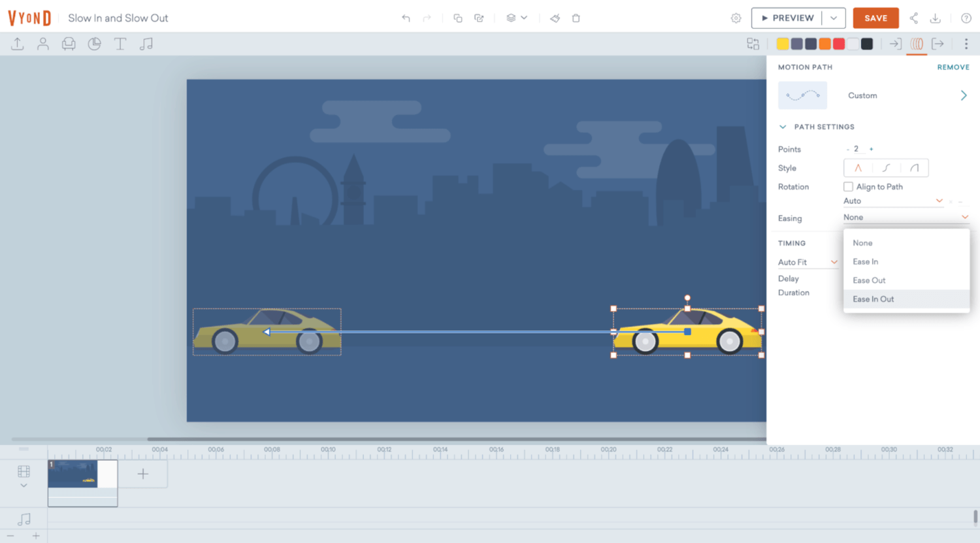980x543 pixels.
Task: Click REMOVE to delete motion path
Action: point(953,67)
